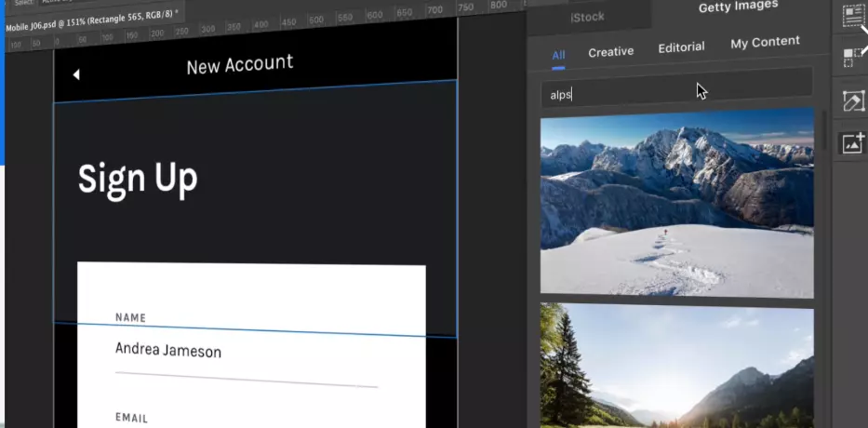Click the "EMAIL" field label
Image resolution: width=868 pixels, height=428 pixels.
(132, 418)
